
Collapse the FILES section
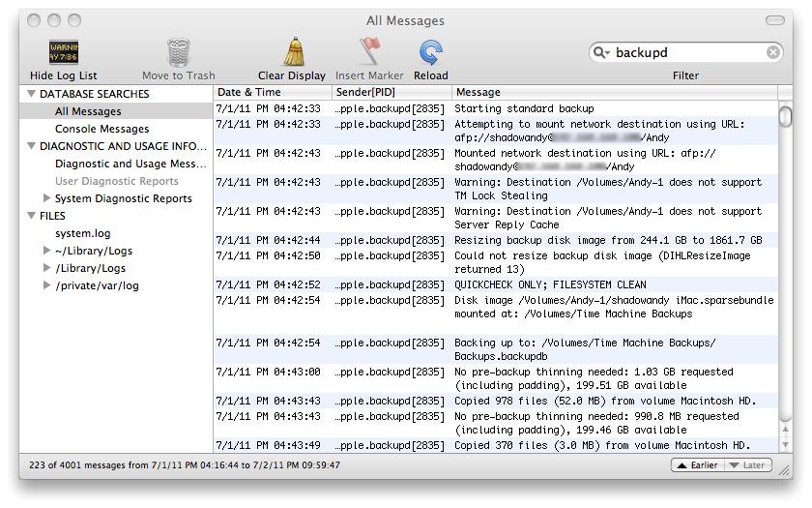pos(31,217)
